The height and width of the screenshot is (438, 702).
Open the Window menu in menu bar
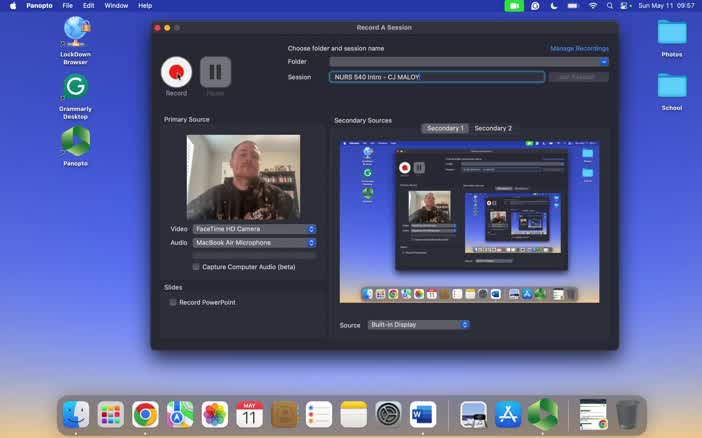[116, 5]
